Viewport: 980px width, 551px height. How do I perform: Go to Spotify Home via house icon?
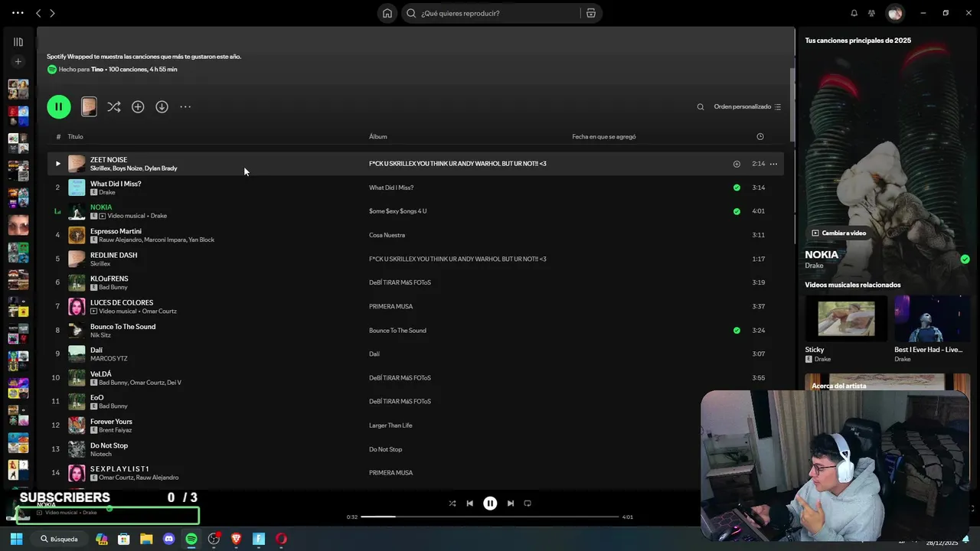[x=387, y=13]
